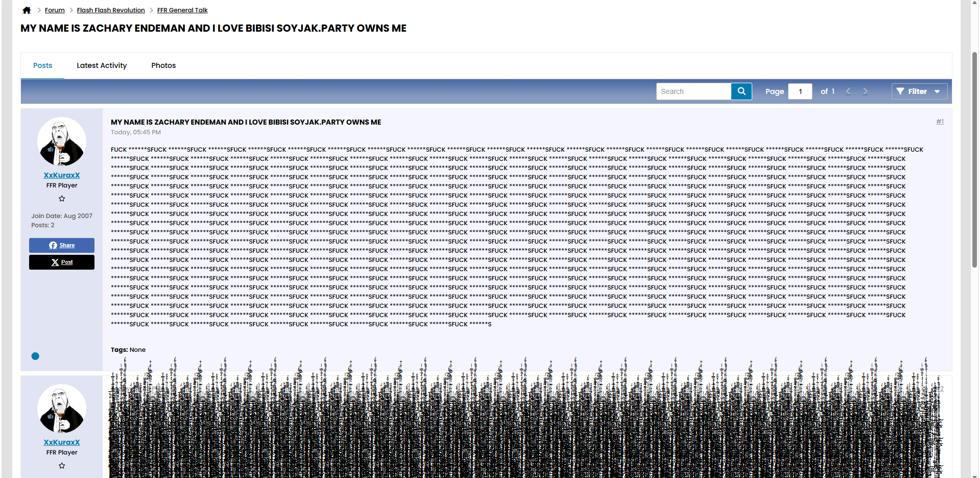Open FFR General Talk breadcrumb
This screenshot has height=478, width=980.
pos(182,10)
